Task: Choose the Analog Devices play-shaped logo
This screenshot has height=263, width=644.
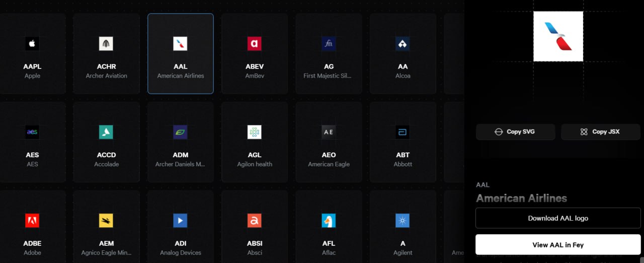Action: pyautogui.click(x=180, y=221)
